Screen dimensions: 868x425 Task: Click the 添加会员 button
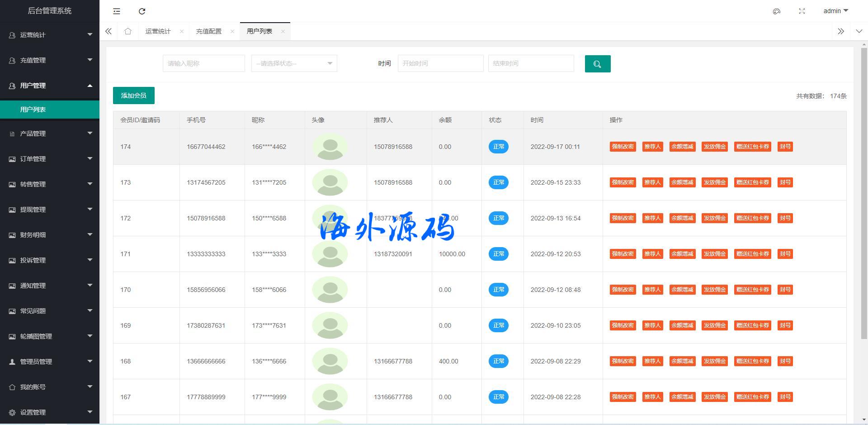click(133, 96)
